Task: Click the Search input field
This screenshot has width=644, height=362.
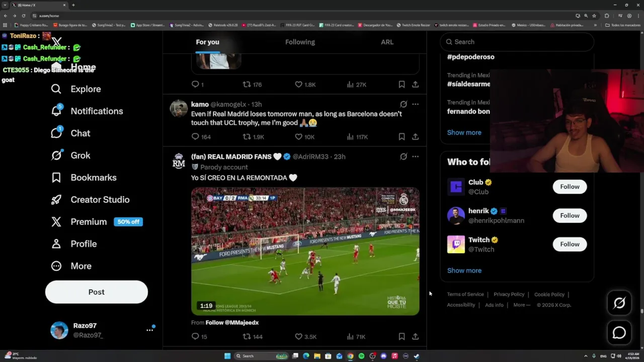Action: pyautogui.click(x=517, y=42)
